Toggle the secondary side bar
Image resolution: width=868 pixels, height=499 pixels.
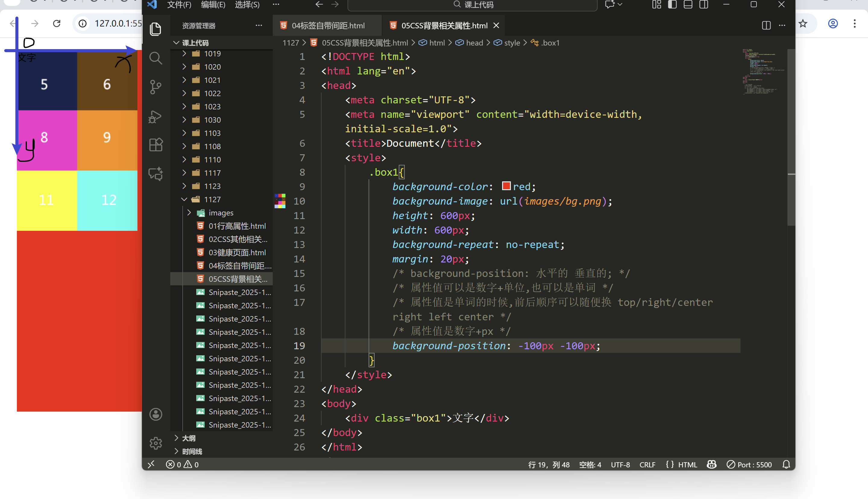703,5
